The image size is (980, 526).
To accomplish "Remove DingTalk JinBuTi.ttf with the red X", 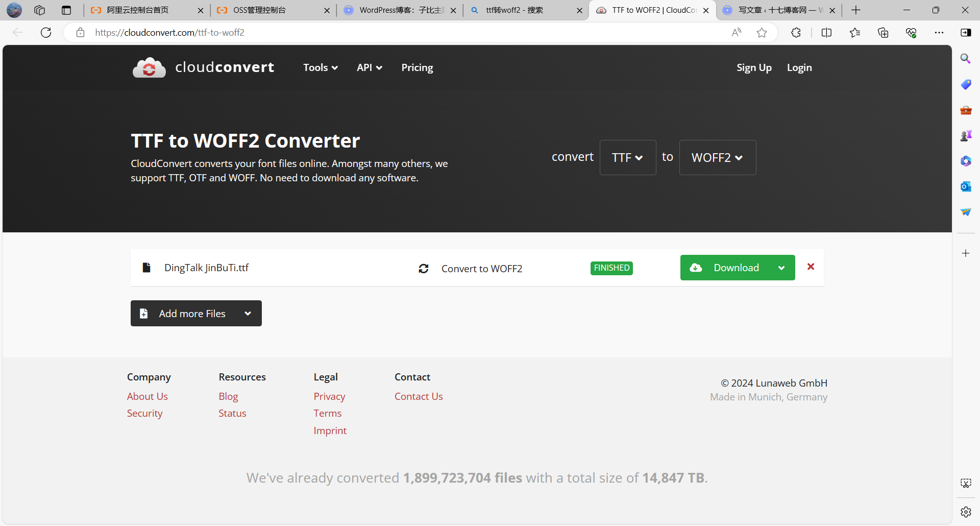I will pos(811,267).
